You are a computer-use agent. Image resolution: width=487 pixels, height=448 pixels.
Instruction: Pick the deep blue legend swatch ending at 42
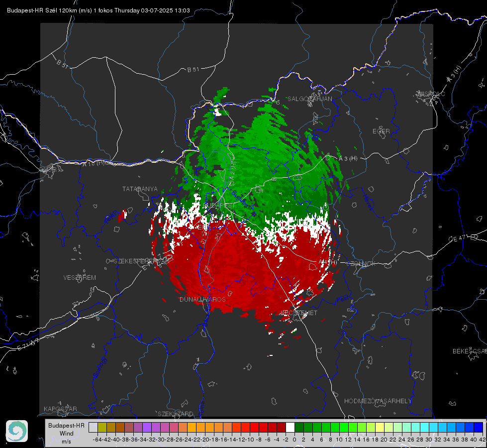tap(478, 427)
